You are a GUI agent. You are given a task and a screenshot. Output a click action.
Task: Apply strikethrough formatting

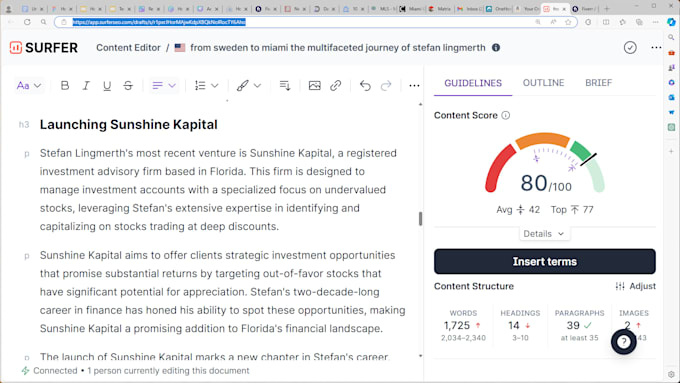[128, 86]
